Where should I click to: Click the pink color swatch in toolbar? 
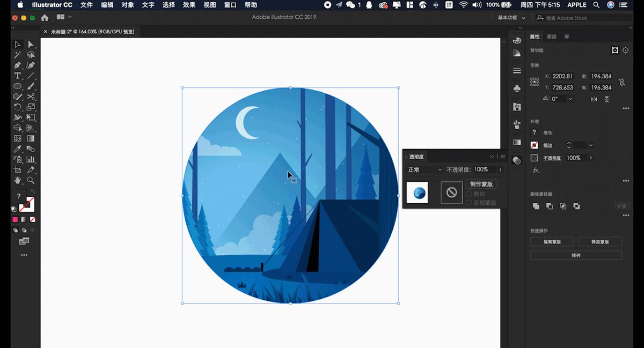pyautogui.click(x=15, y=219)
